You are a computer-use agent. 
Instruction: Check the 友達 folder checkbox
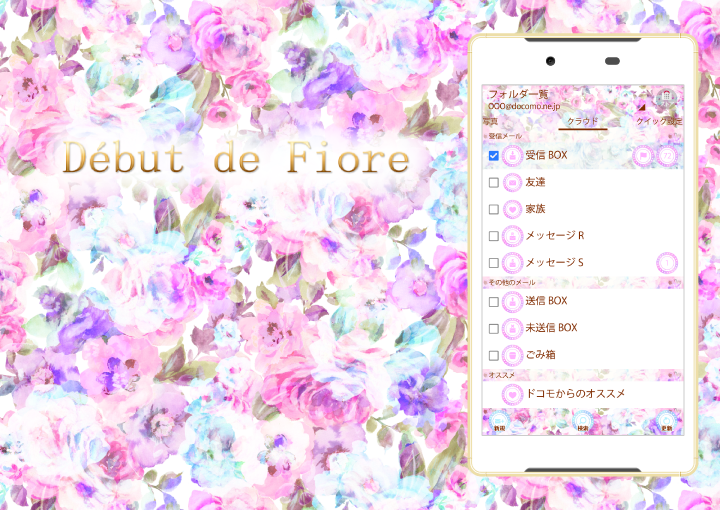pos(494,183)
